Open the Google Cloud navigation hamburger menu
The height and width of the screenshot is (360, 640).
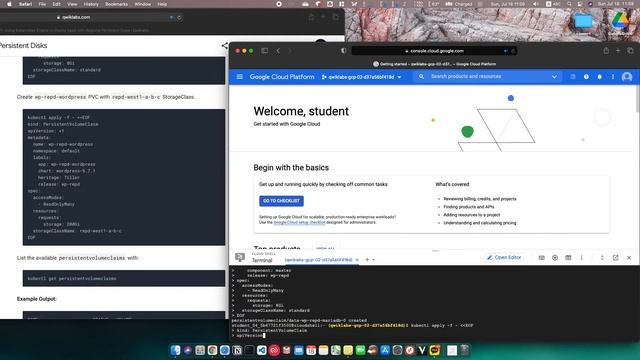coord(240,77)
